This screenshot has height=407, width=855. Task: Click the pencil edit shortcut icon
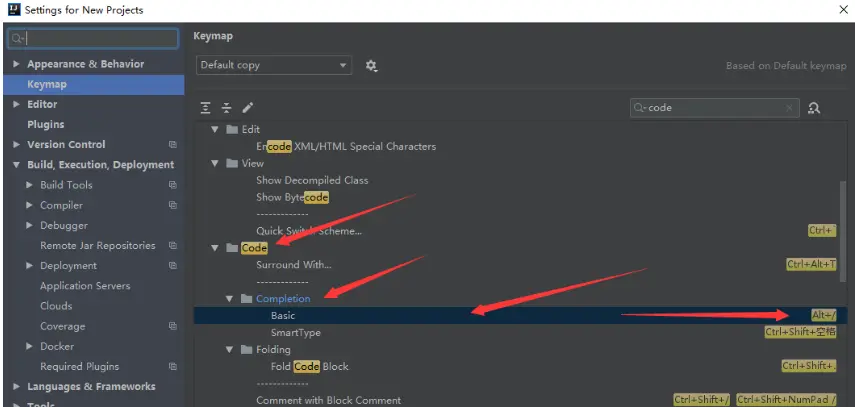(x=248, y=108)
